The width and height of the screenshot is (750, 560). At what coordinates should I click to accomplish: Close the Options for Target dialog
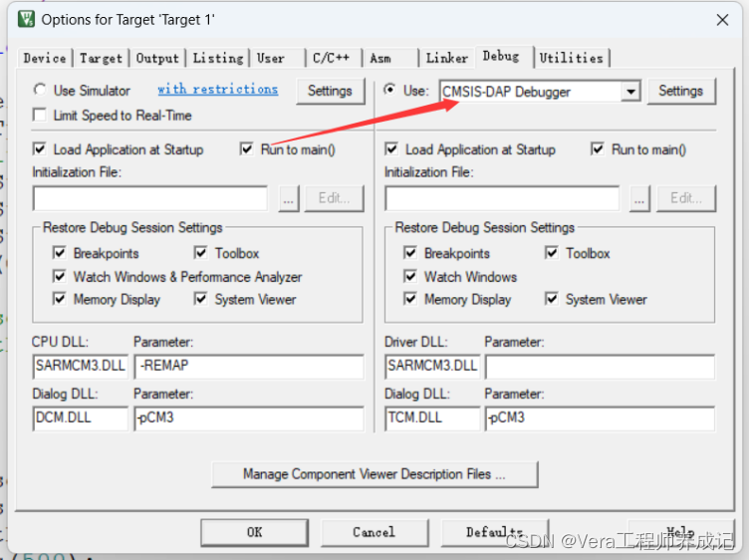pyautogui.click(x=722, y=20)
